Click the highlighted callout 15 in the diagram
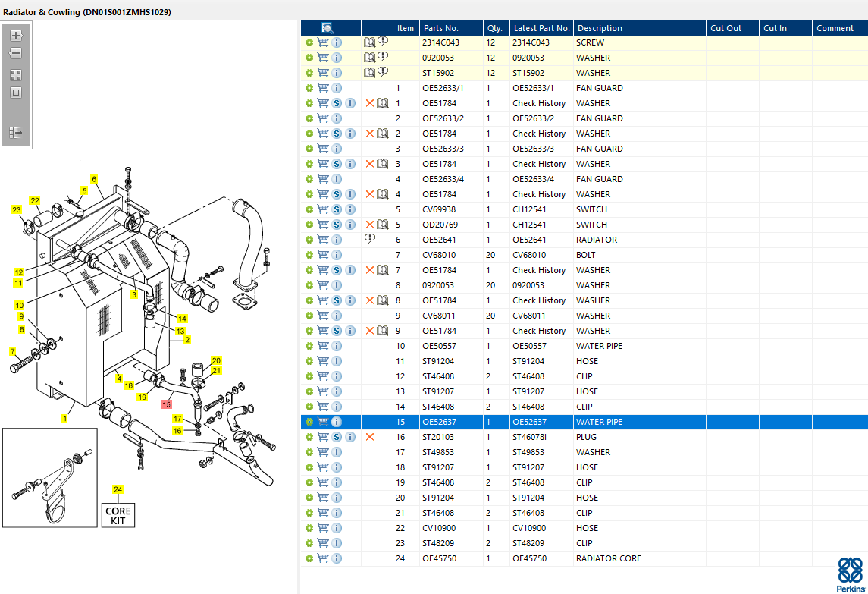868x594 pixels. click(167, 404)
